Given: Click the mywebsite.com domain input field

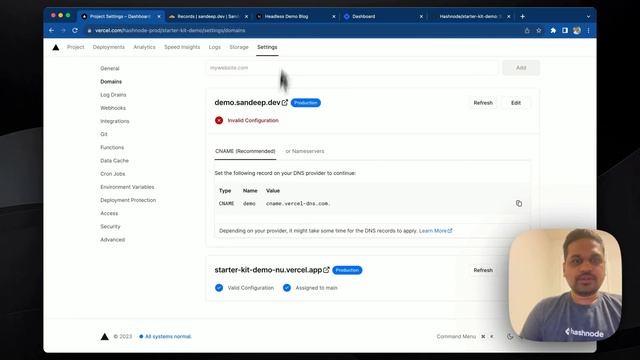Looking at the screenshot, I should click(x=352, y=68).
